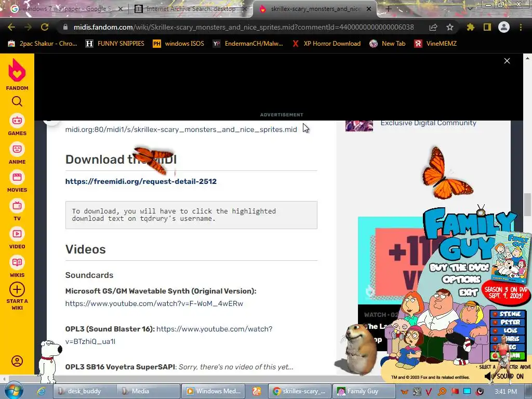Open the New Tab bookmark
This screenshot has height=399, width=532.
tap(388, 44)
